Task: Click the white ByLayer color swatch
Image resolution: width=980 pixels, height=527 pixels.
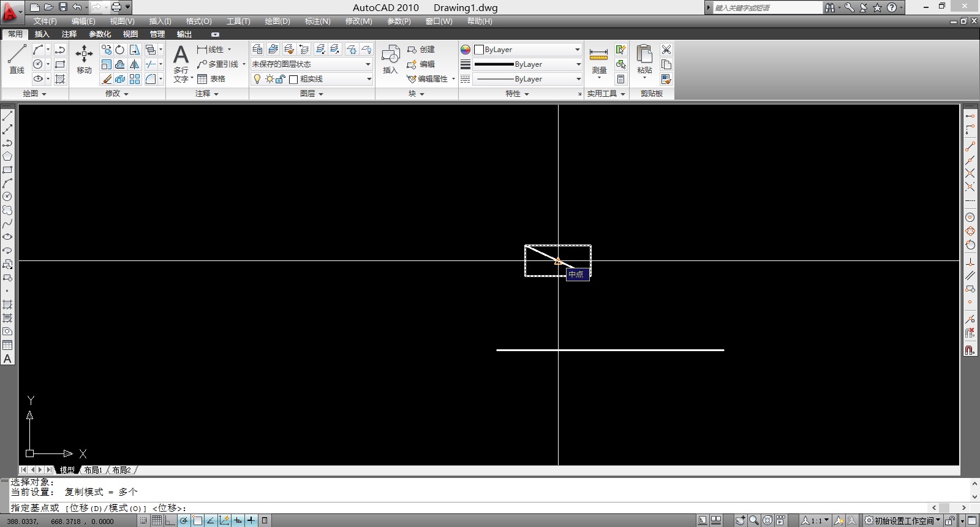Action: click(479, 50)
